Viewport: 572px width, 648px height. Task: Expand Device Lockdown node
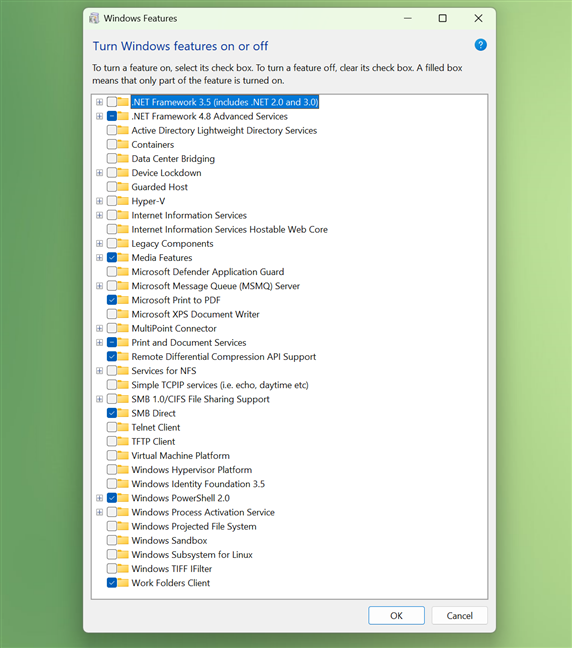click(100, 173)
